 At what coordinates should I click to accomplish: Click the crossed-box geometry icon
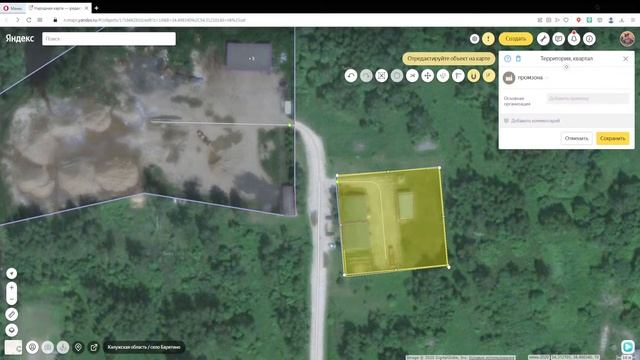point(381,76)
